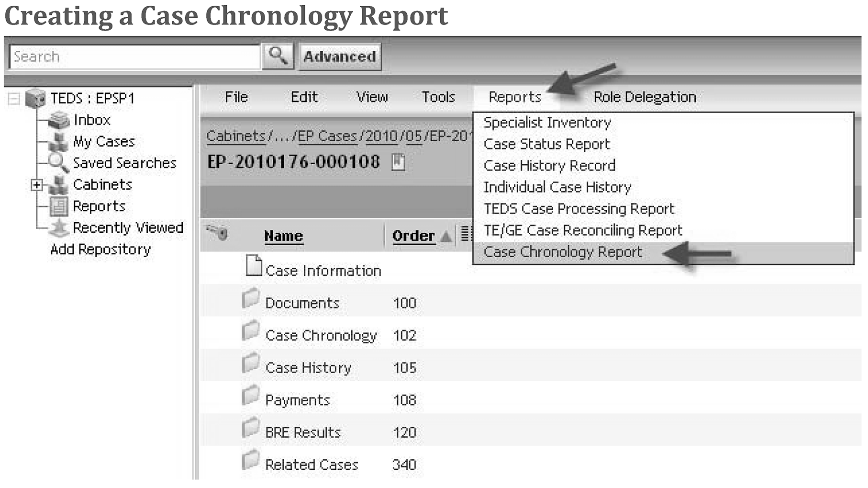
Task: Collapse the TEDS : EPSP1 repository node
Action: coord(14,99)
